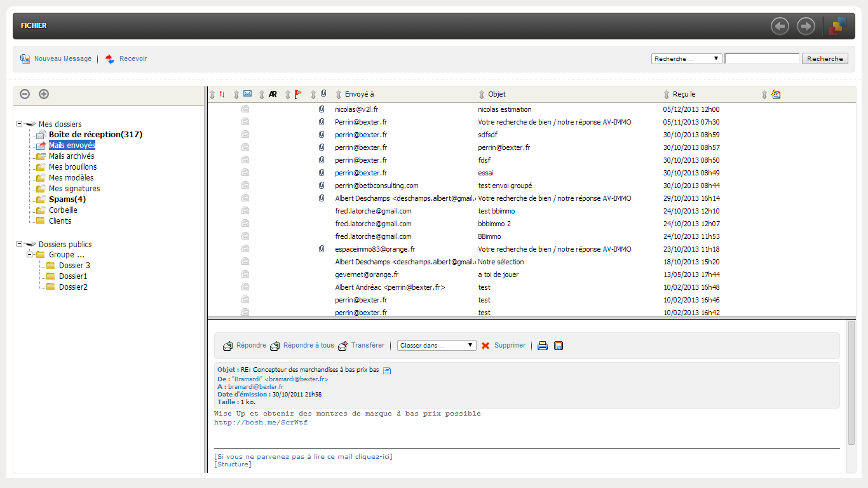Open the Spams(4) folder
The image size is (868, 488).
point(67,200)
